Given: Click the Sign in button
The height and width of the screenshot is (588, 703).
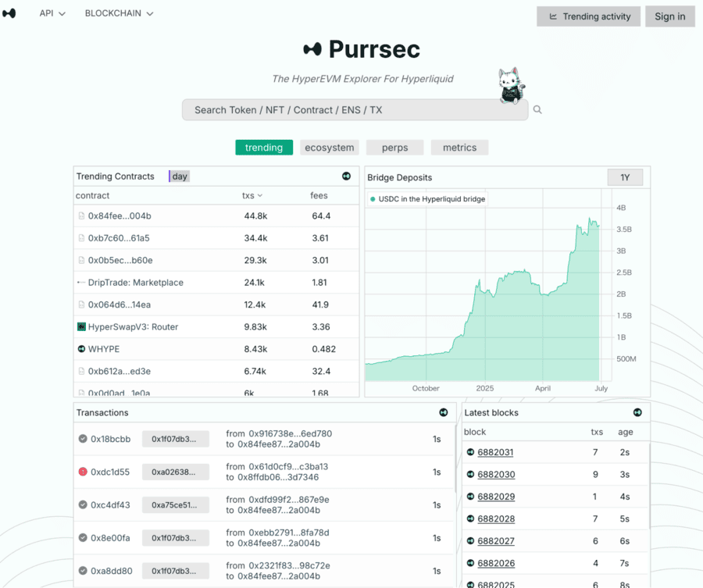Looking at the screenshot, I should 670,16.
